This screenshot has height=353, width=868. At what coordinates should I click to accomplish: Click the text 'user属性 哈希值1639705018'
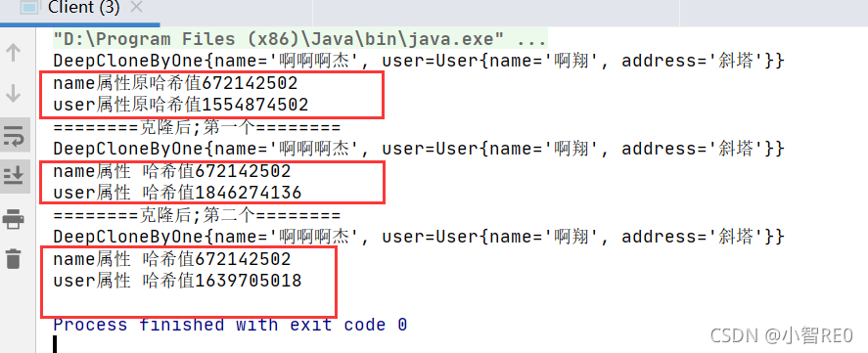click(x=177, y=281)
